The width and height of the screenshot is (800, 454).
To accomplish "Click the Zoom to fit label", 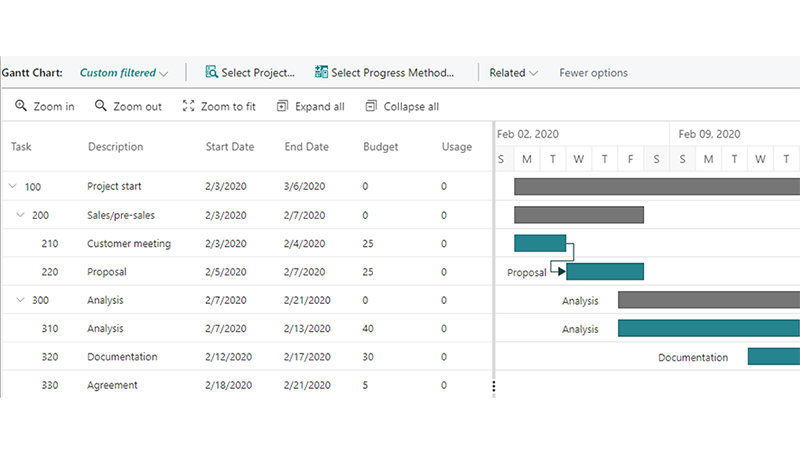I will coord(228,107).
